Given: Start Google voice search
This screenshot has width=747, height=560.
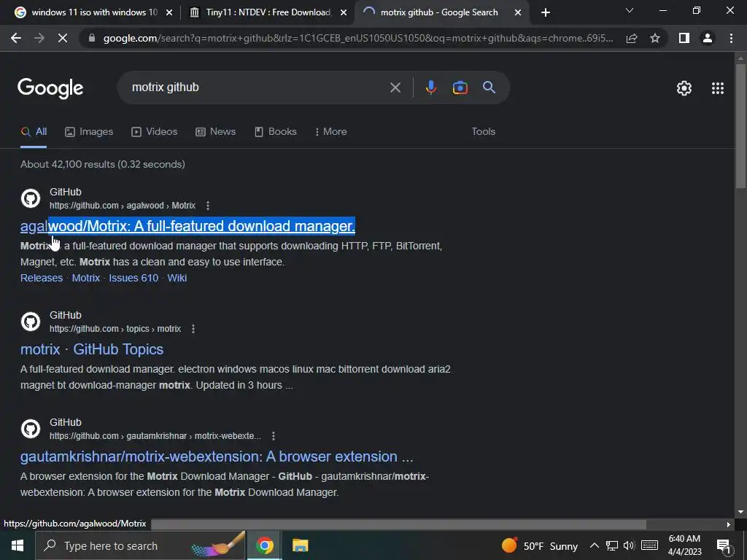Looking at the screenshot, I should pyautogui.click(x=430, y=87).
